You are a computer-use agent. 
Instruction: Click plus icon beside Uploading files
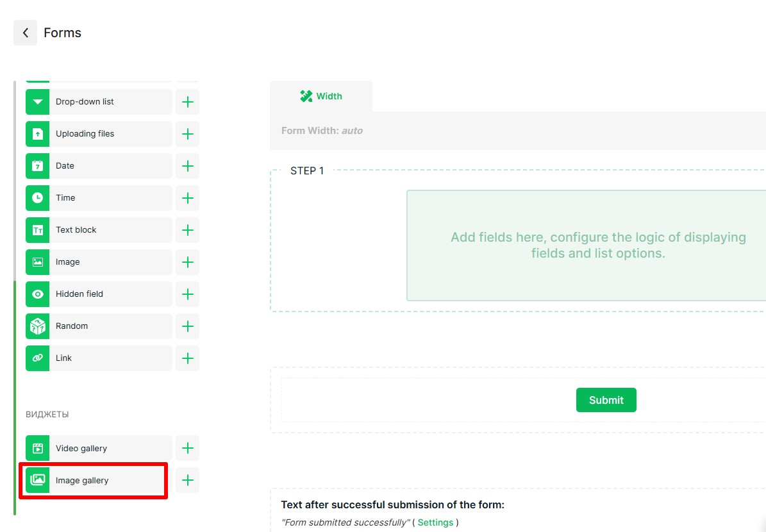[187, 134]
